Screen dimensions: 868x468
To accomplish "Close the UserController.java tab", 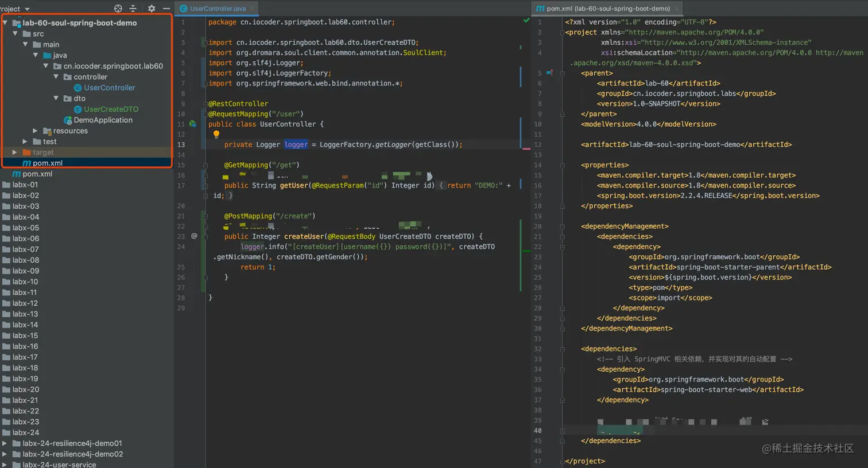I will [253, 9].
